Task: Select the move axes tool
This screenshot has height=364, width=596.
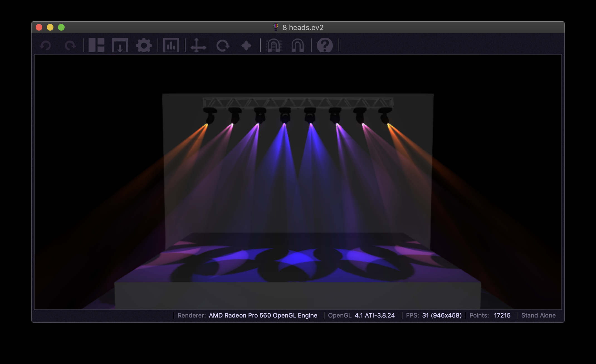Action: pos(198,45)
